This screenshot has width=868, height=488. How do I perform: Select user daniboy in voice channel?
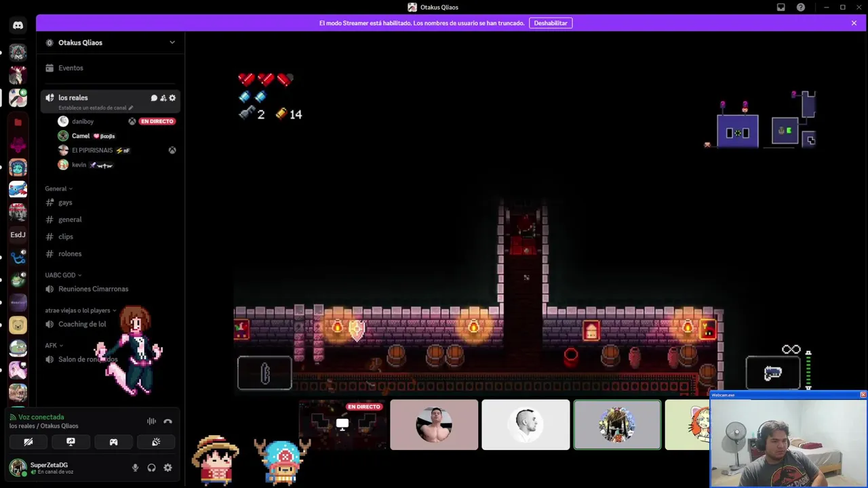pyautogui.click(x=83, y=121)
